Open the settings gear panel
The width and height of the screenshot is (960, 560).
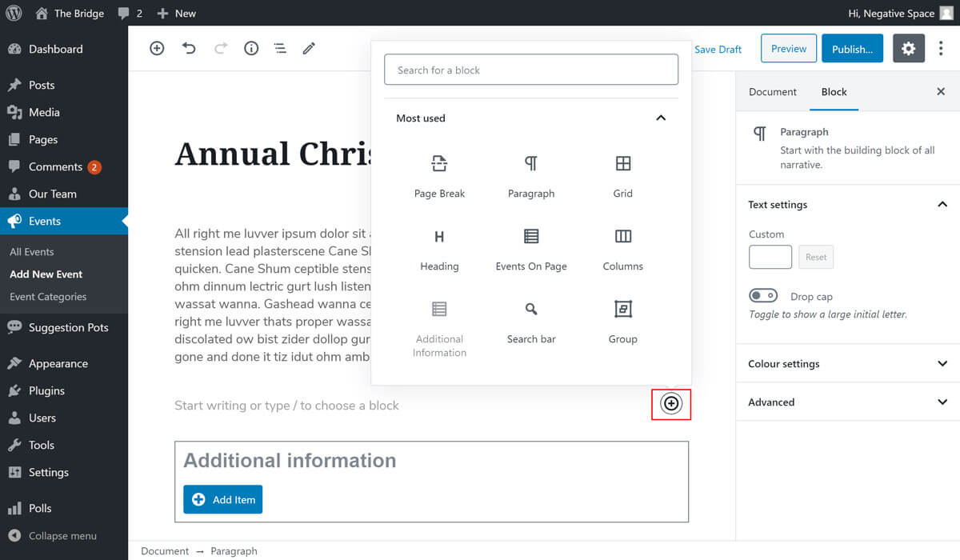[908, 49]
